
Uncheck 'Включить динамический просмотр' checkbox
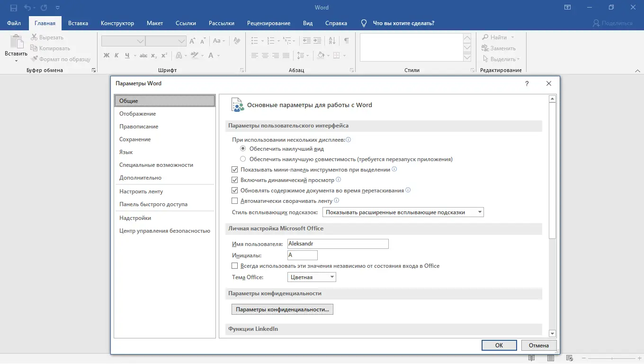(x=234, y=180)
